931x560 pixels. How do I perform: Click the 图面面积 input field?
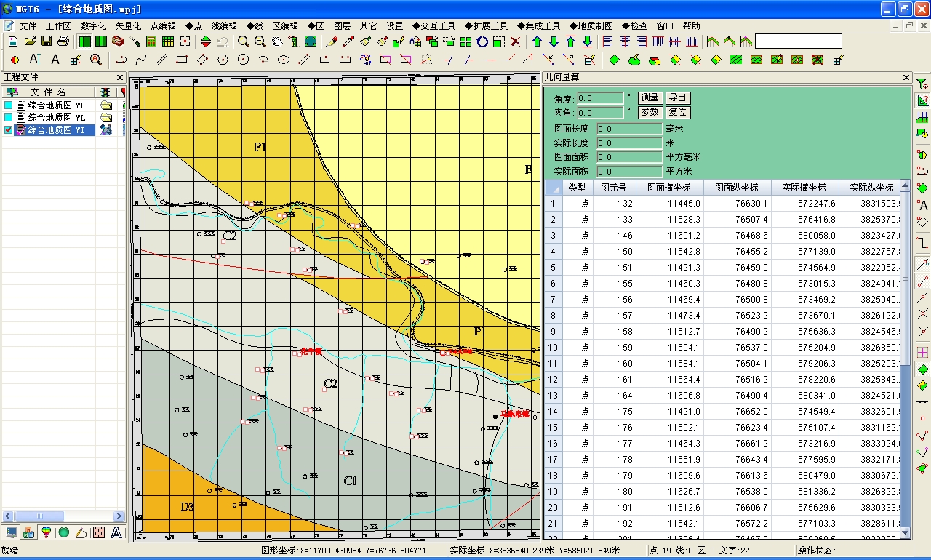629,157
